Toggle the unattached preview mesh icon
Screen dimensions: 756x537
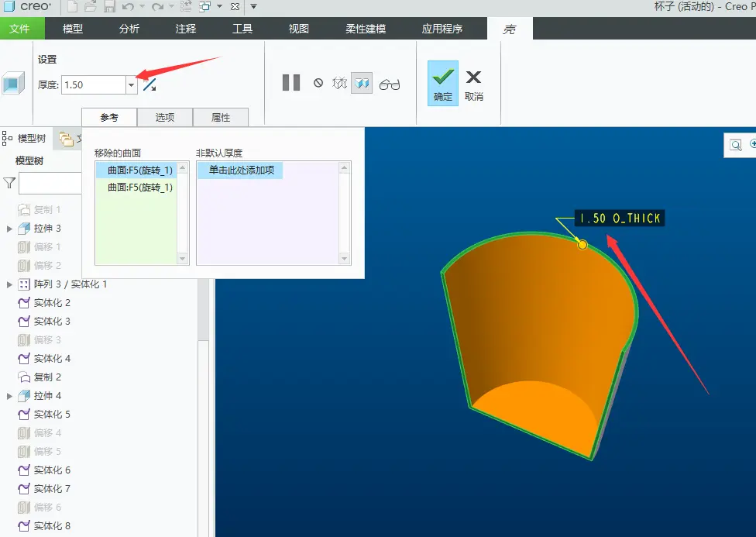(340, 84)
